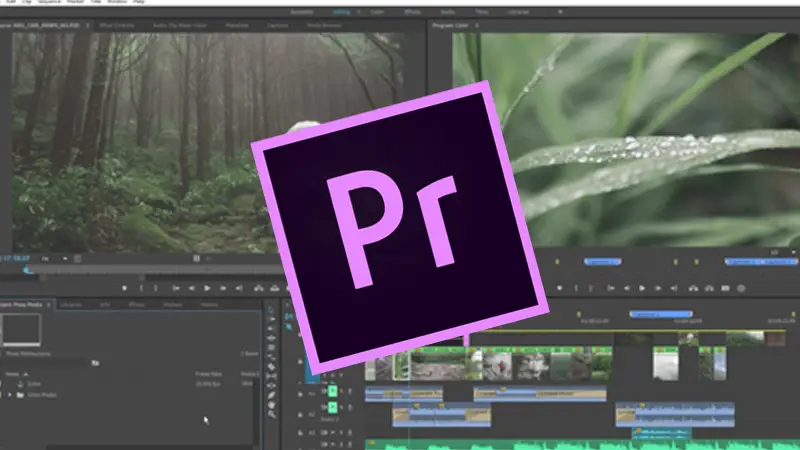The image size is (800, 450).
Task: Export a frame with the camera icon
Action: pos(726,288)
